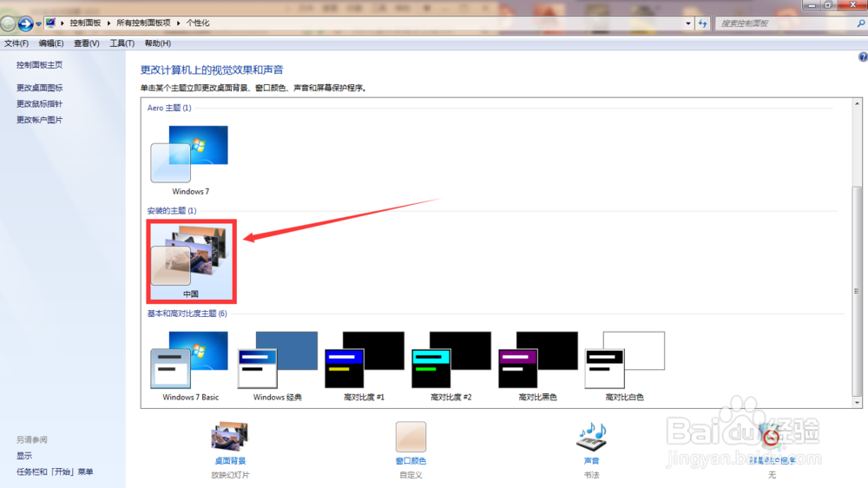Click the 桌面背景 link text
Image resolution: width=868 pixels, height=488 pixels.
click(230, 461)
